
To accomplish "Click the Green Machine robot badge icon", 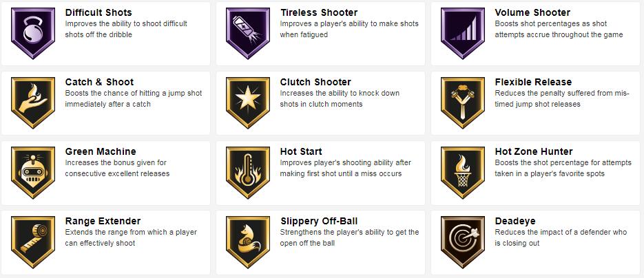I will (32, 173).
